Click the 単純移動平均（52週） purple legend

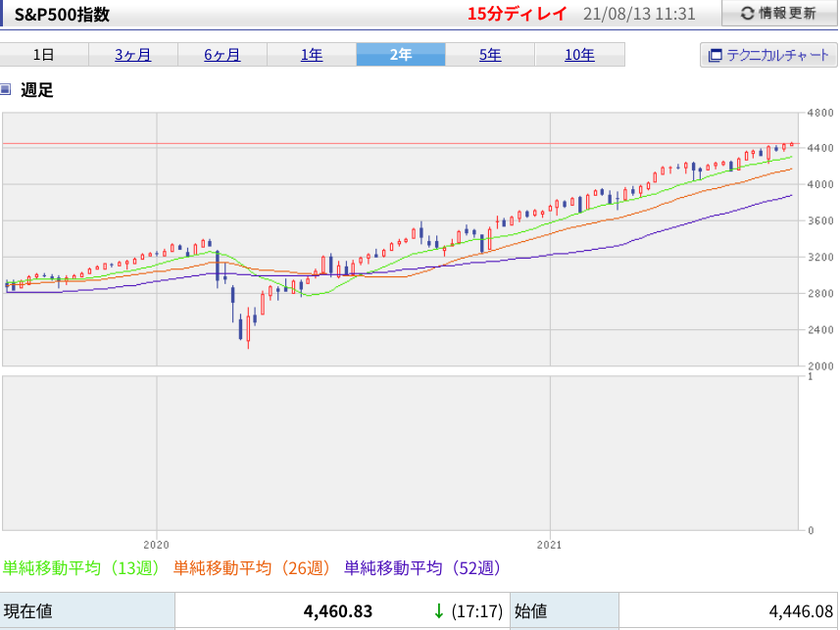(x=422, y=568)
